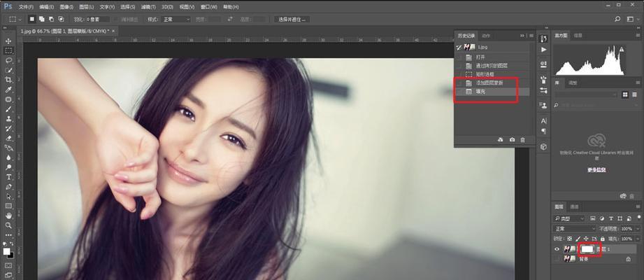Select the Eyedropper tool
The height and width of the screenshot is (280, 644).
[x=8, y=90]
